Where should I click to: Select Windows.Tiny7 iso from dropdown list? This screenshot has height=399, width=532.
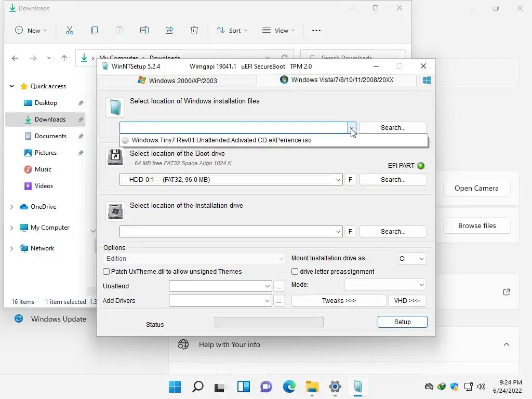274,140
